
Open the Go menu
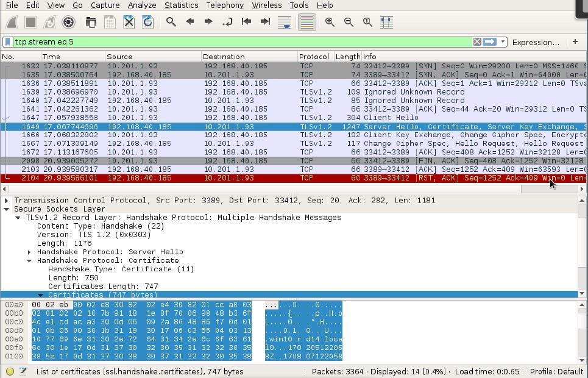[77, 5]
